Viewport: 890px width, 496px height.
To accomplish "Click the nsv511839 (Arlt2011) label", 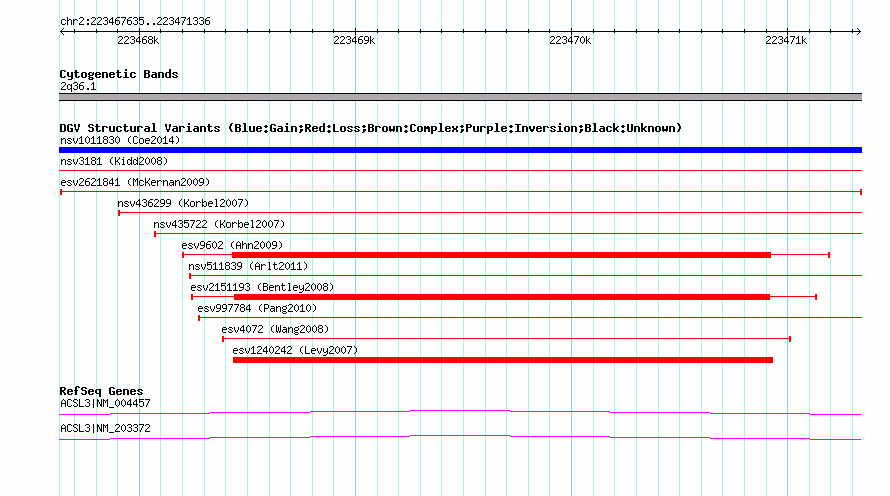I will coord(248,266).
